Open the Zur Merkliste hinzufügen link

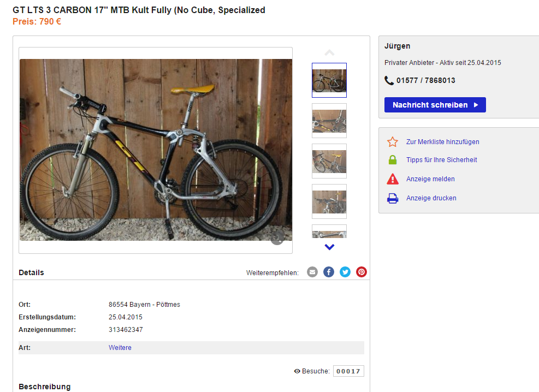pos(442,142)
